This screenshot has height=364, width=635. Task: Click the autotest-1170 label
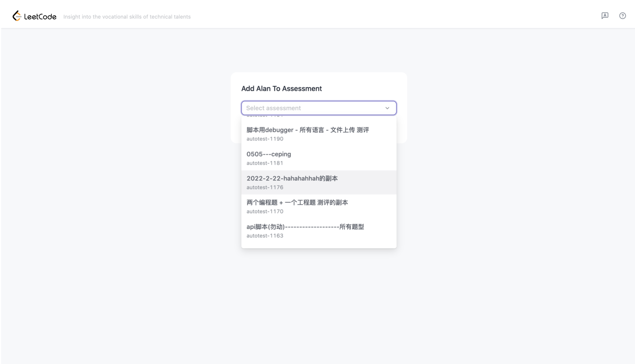click(265, 211)
